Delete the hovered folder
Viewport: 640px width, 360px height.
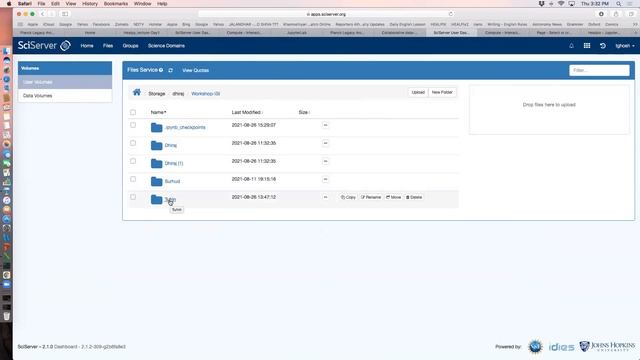coord(414,197)
